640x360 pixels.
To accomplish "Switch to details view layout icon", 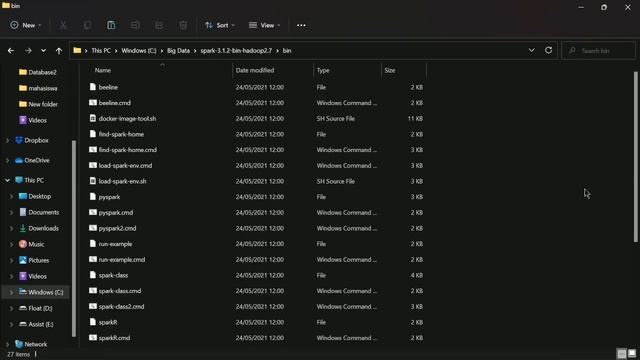I will [x=621, y=353].
